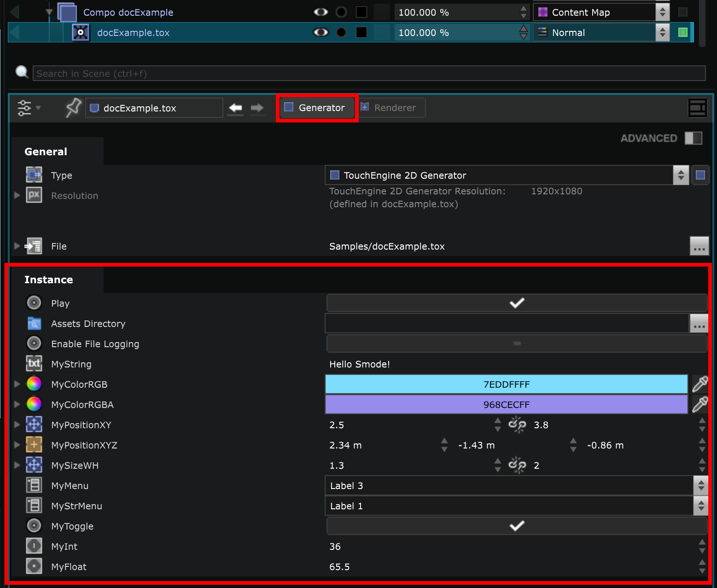
Task: Click the docExample.tox breadcrumb field
Action: tap(154, 108)
